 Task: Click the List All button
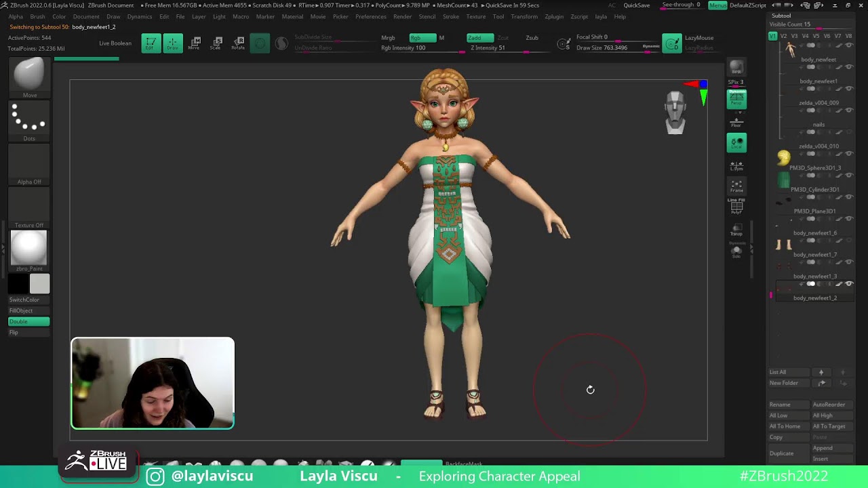click(789, 372)
